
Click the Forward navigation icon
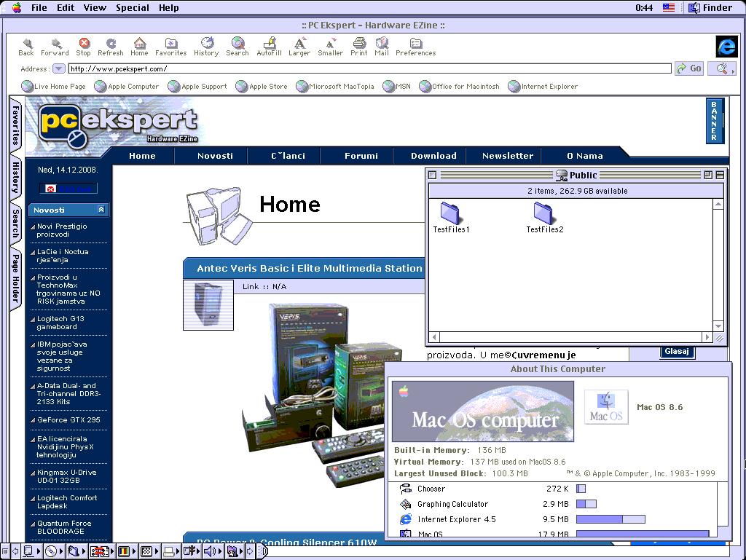pyautogui.click(x=55, y=47)
